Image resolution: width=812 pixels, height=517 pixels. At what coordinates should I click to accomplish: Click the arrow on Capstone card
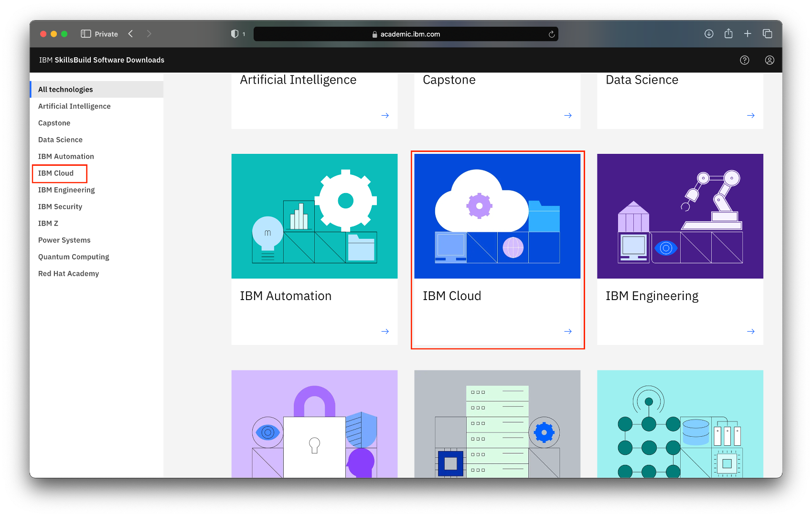[x=568, y=116]
